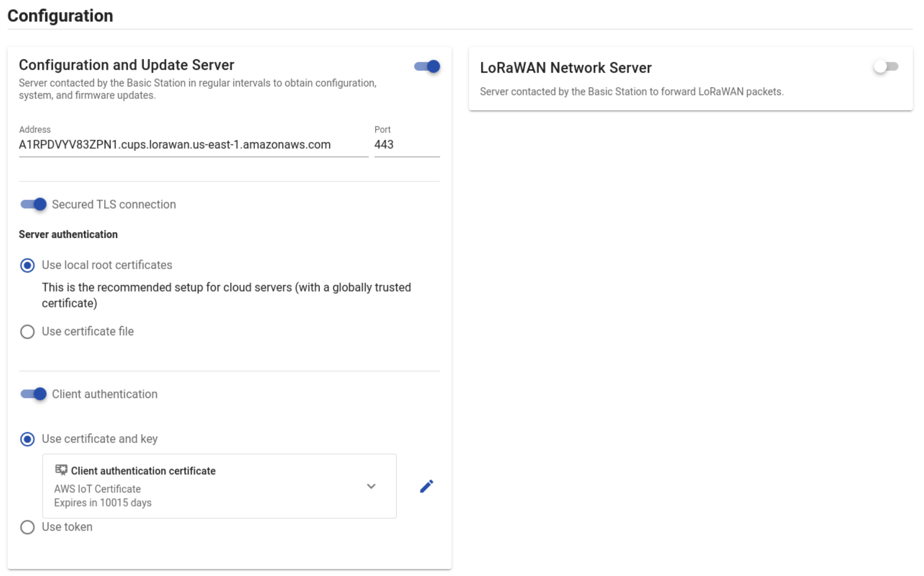This screenshot has width=924, height=576.
Task: Click the client authentication certificate badge icon
Action: (61, 470)
